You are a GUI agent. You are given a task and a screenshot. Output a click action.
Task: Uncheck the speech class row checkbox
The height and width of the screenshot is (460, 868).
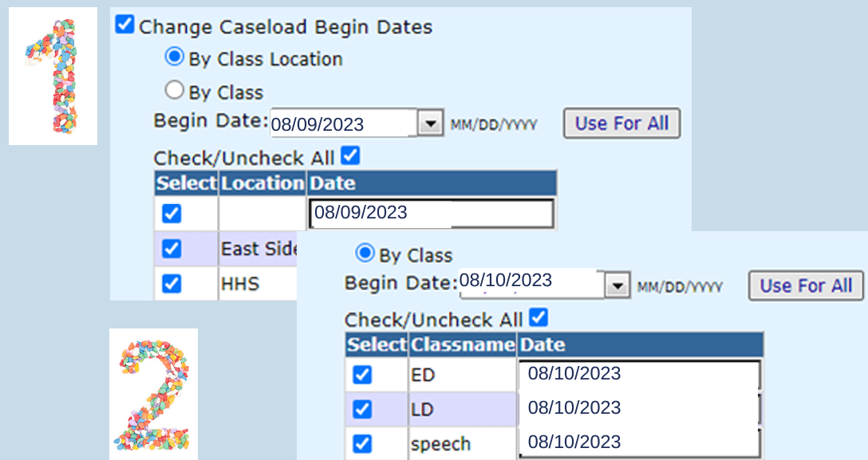[362, 443]
